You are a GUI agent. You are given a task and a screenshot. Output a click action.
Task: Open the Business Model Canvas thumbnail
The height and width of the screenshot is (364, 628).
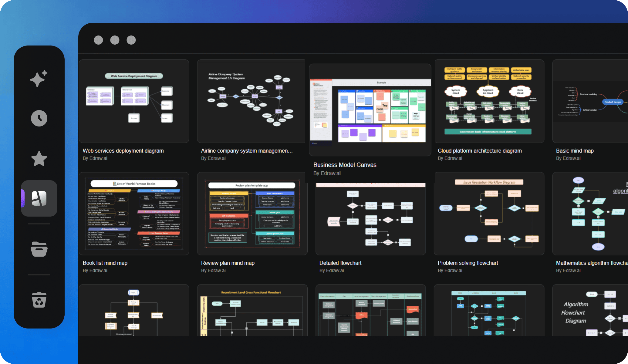click(370, 110)
